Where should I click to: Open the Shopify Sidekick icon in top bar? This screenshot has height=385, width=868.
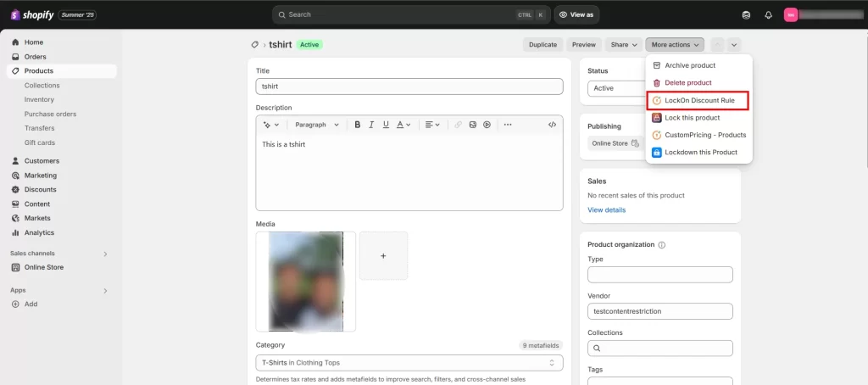point(746,14)
